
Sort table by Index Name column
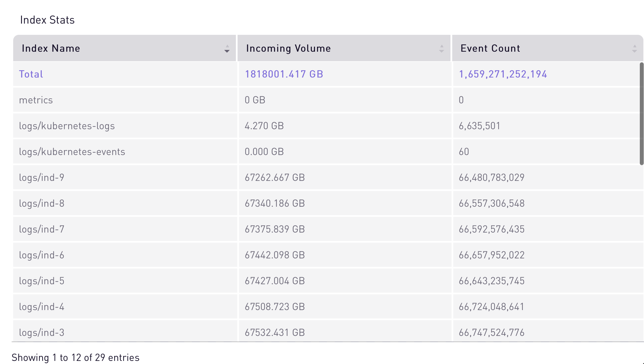pyautogui.click(x=124, y=48)
